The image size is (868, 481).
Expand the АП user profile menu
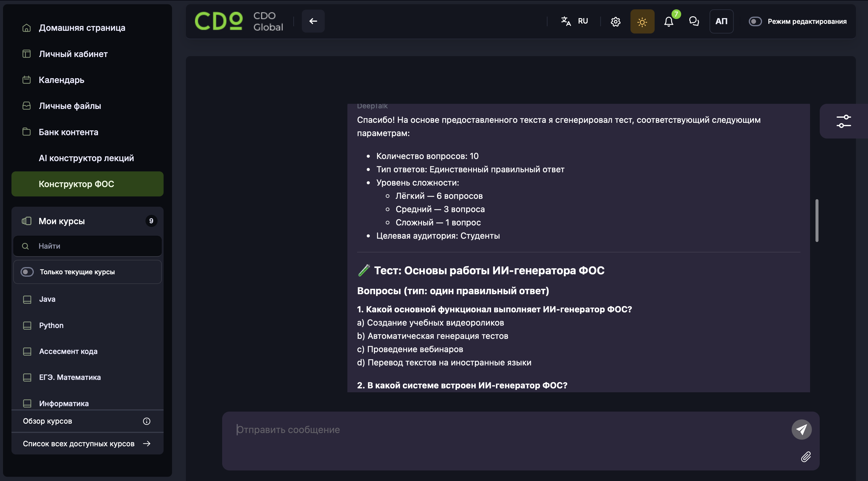coord(721,21)
